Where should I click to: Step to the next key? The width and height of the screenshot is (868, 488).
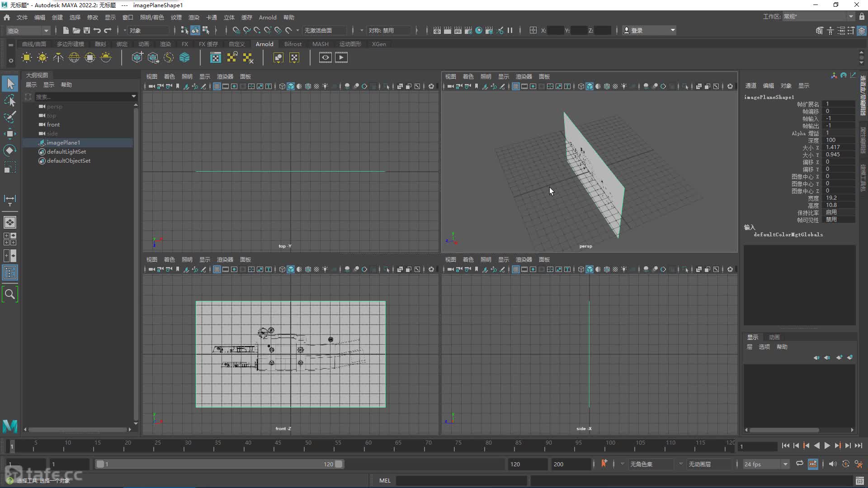(x=837, y=446)
